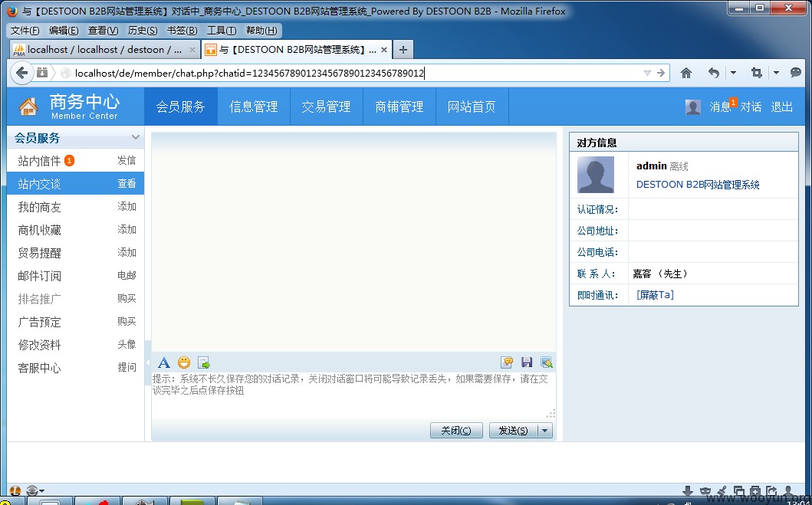This screenshot has height=505, width=812.
Task: Click the download indicator icon next to back button
Action: coord(42,73)
